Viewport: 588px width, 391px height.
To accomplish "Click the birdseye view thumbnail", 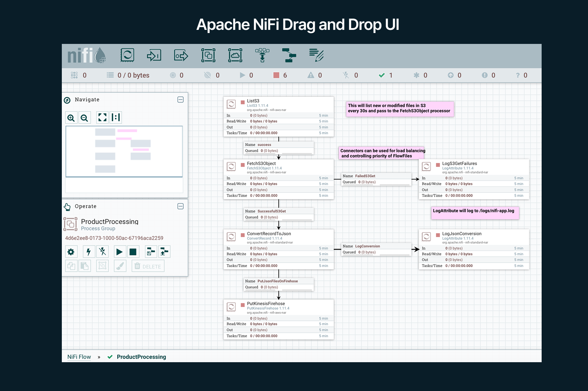I will 124,151.
